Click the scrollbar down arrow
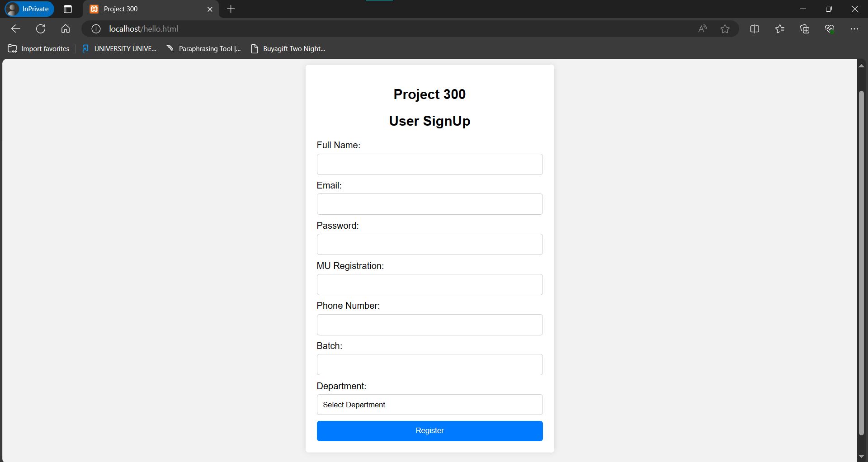This screenshot has height=462, width=868. [861, 457]
